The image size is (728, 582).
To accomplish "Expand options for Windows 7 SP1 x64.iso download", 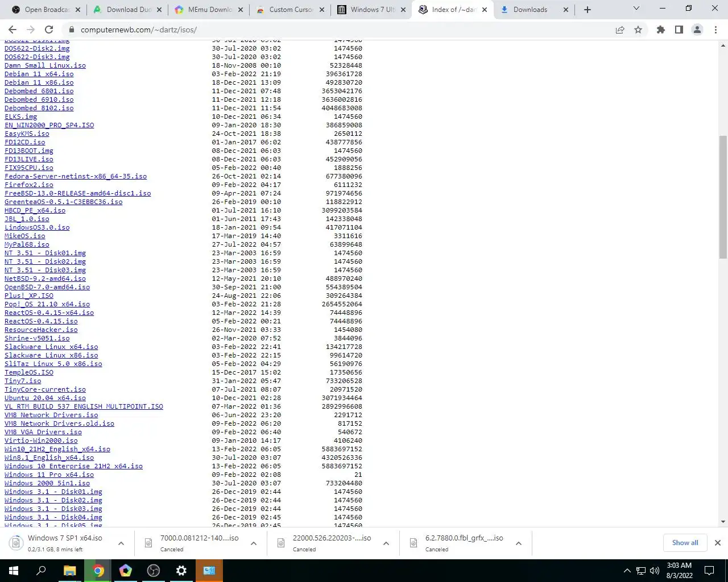I will click(121, 543).
